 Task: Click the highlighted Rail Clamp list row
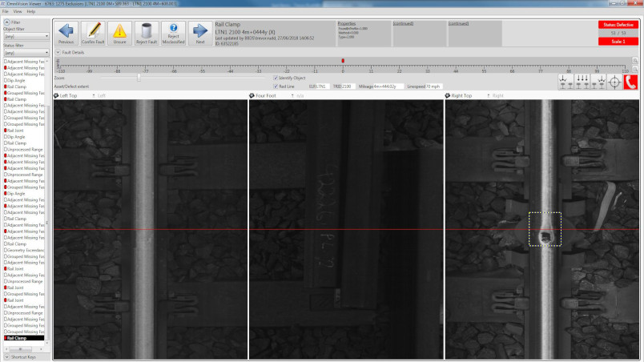coord(24,338)
